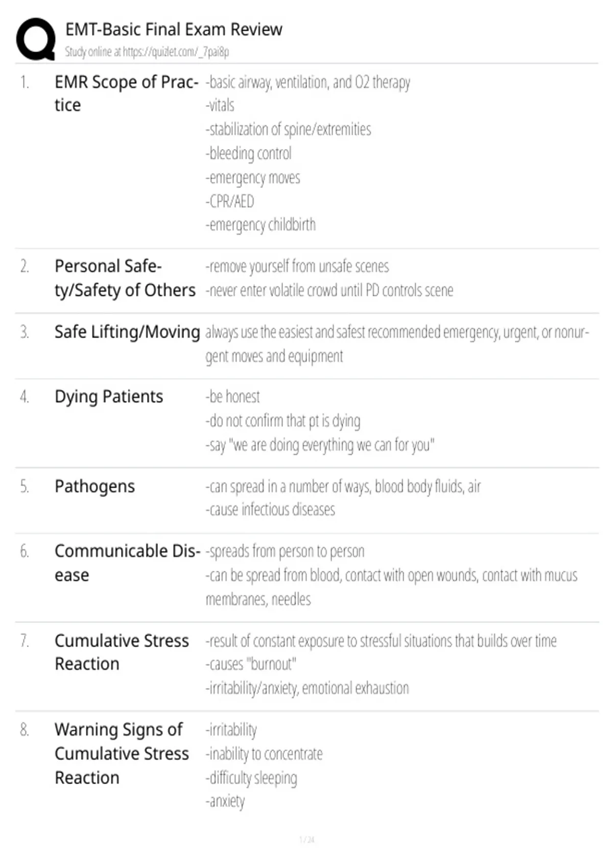Click the '-emergency childbirth' definition line
613x868 pixels.
[x=261, y=225]
